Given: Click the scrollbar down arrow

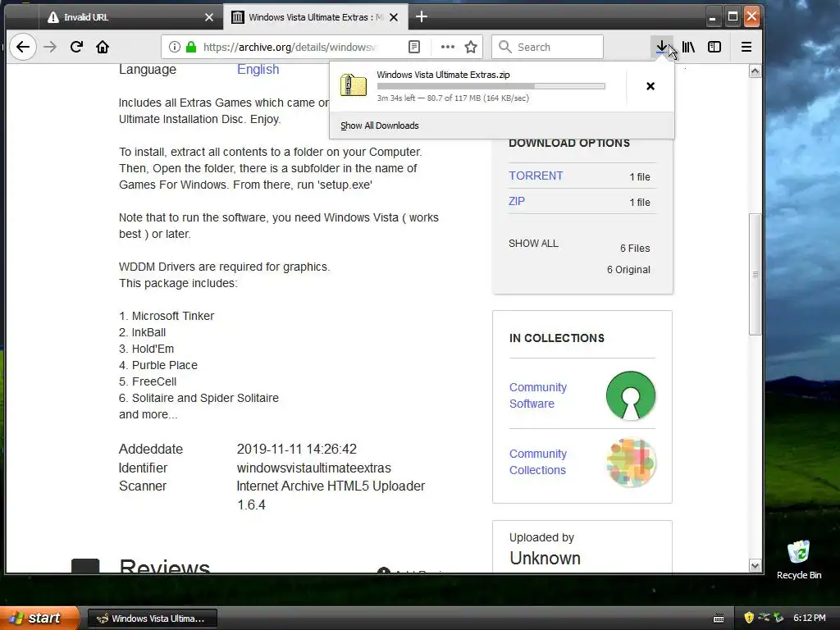Looking at the screenshot, I should point(755,566).
